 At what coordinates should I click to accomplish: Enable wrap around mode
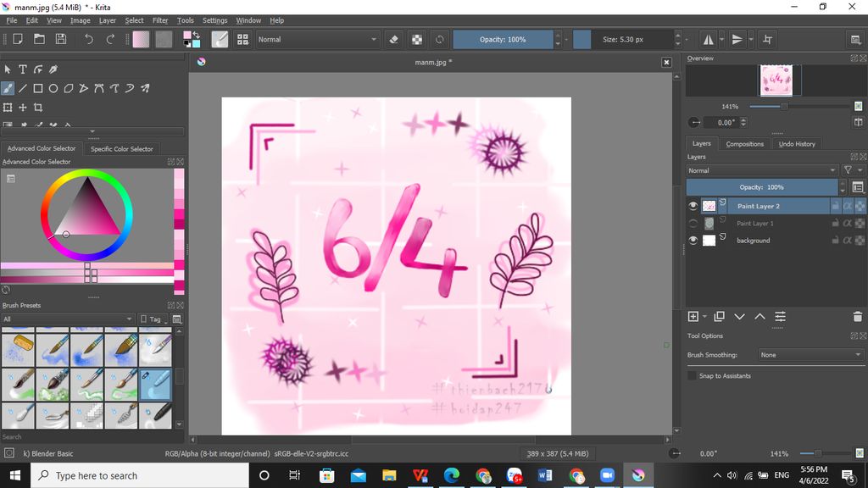pyautogui.click(x=767, y=39)
